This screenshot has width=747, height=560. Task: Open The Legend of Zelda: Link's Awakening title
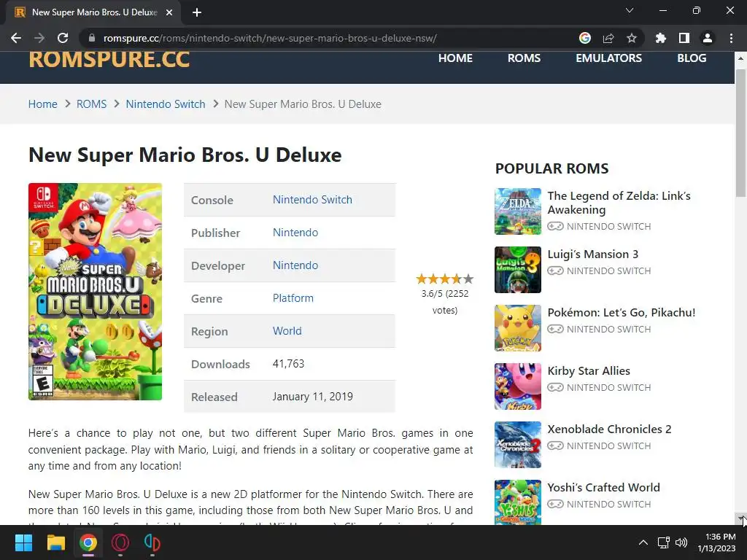(x=619, y=203)
